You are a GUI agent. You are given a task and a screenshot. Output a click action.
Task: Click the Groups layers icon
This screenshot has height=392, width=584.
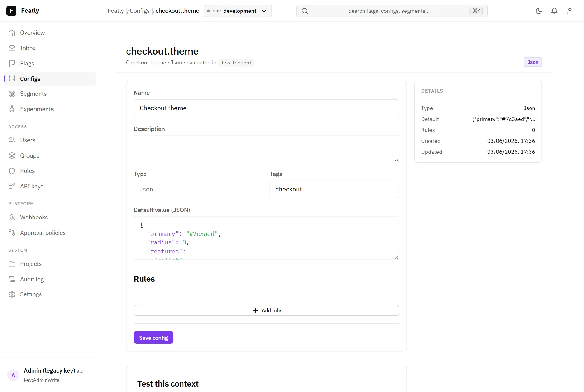12,156
